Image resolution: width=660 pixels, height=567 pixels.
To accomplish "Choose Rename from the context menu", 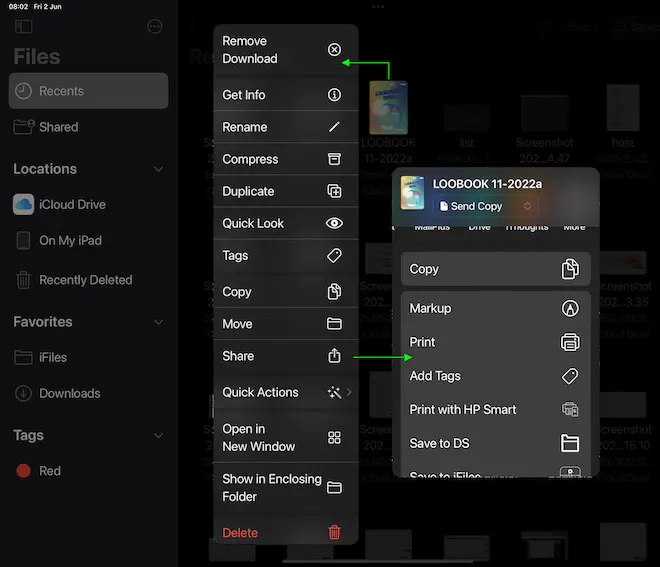I will (285, 127).
